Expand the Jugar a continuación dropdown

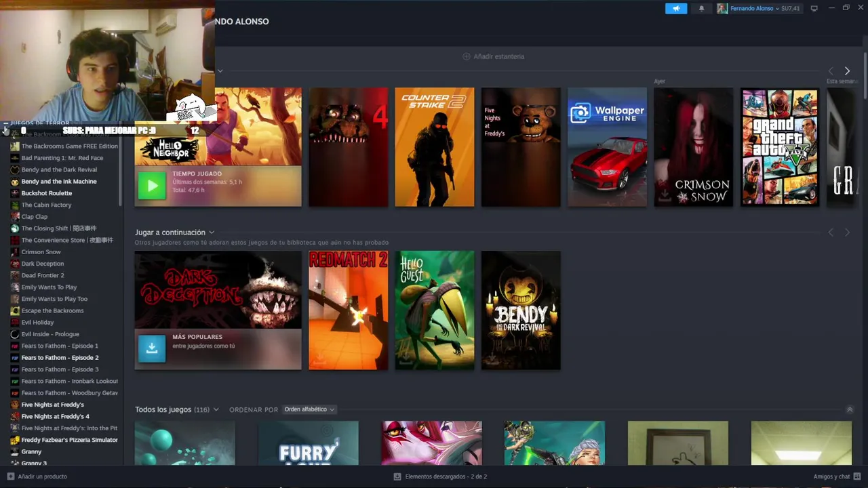[x=212, y=232]
